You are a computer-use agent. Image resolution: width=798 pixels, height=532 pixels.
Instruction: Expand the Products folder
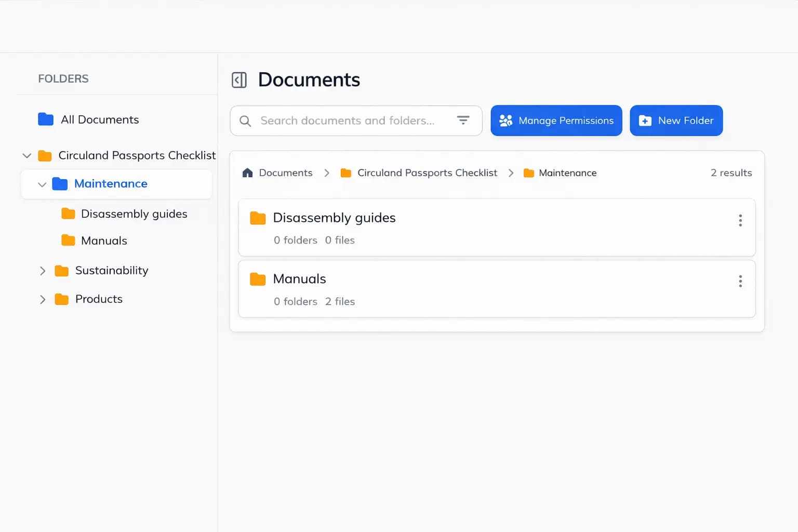(43, 299)
